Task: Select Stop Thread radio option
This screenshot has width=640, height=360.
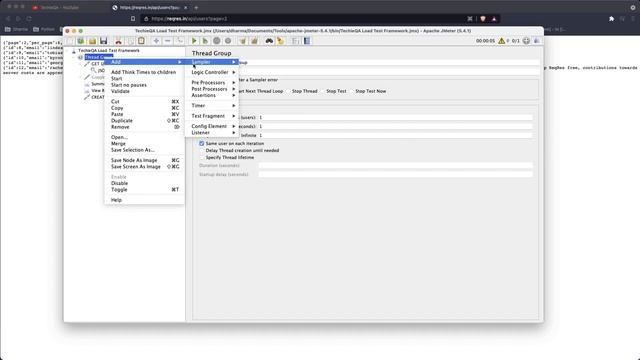Action: click(304, 91)
